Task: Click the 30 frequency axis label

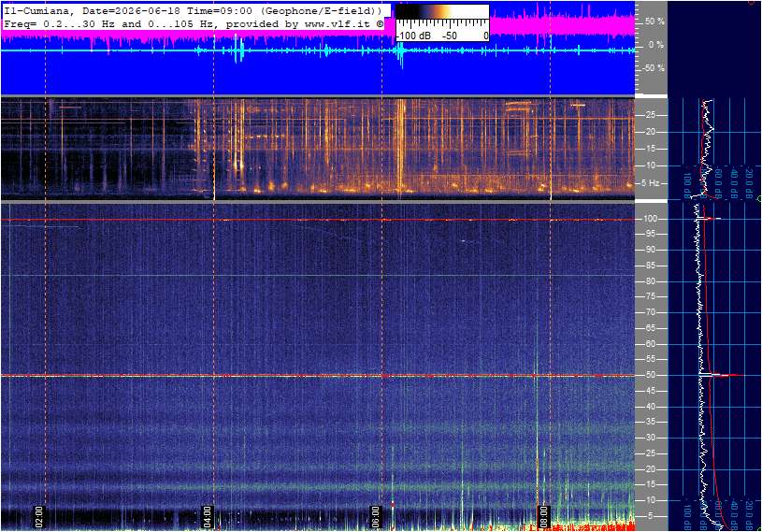Action: click(650, 438)
